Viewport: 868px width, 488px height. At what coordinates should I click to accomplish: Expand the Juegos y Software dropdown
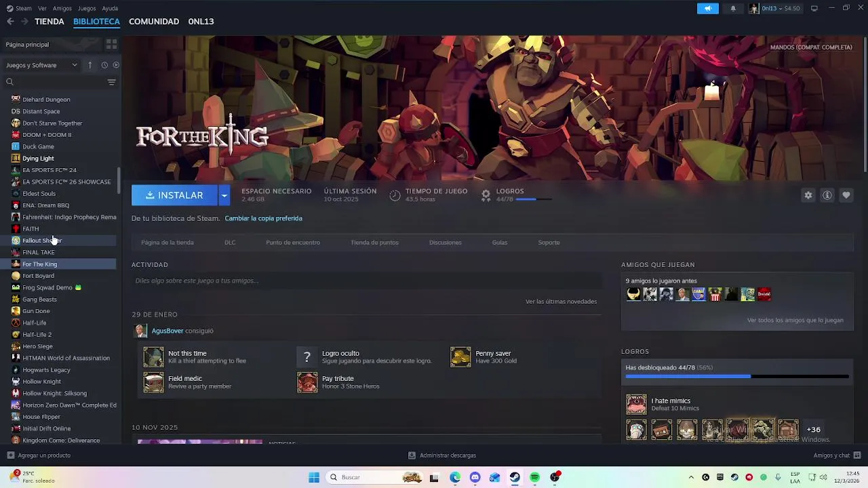(x=42, y=65)
